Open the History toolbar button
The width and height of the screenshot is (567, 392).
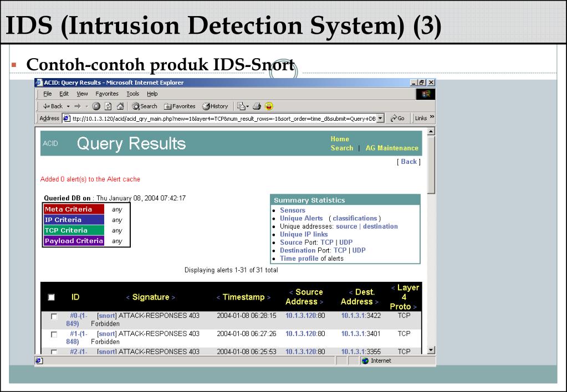point(215,106)
